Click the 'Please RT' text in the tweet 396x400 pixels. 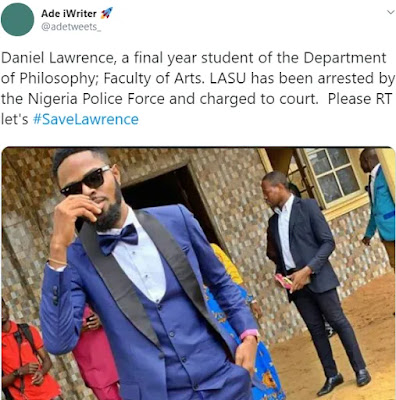(360, 99)
